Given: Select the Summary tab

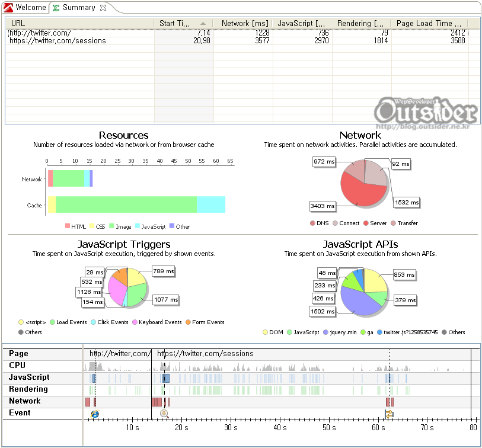Looking at the screenshot, I should click(79, 7).
